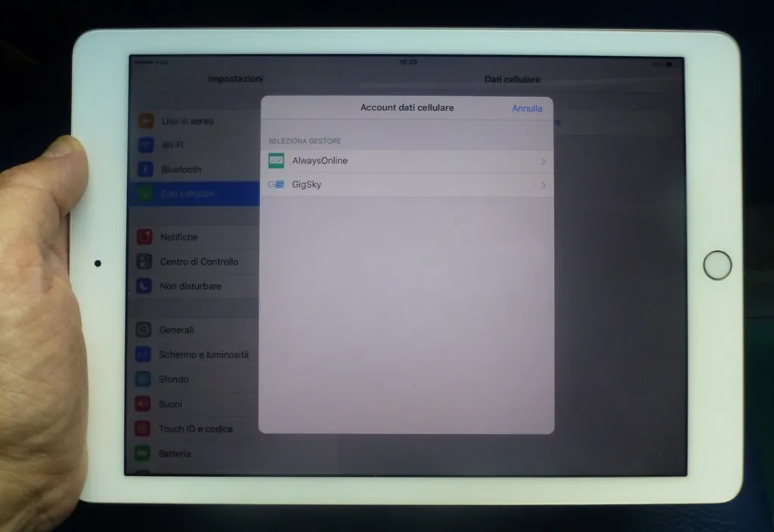Tap the Uso in aereo airplane icon
This screenshot has width=774, height=532.
144,120
